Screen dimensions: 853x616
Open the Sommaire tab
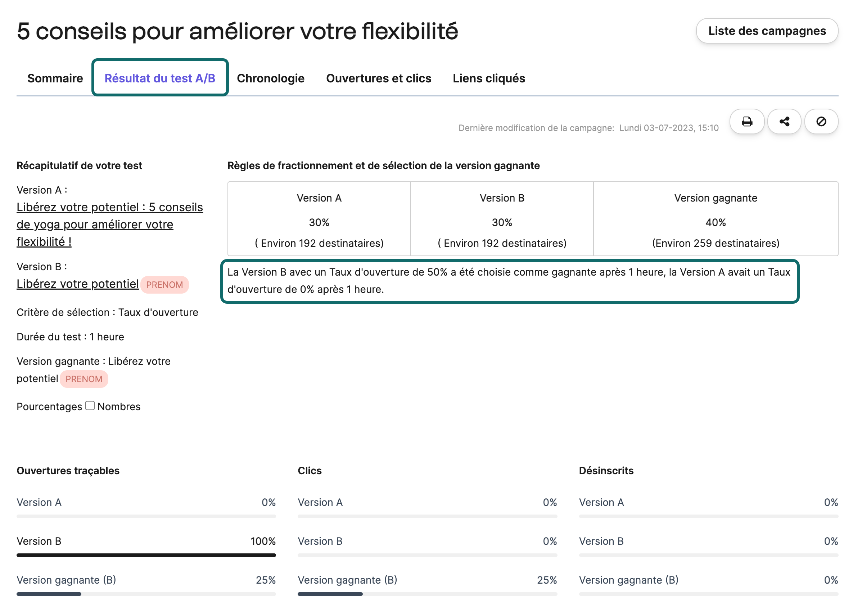click(55, 78)
